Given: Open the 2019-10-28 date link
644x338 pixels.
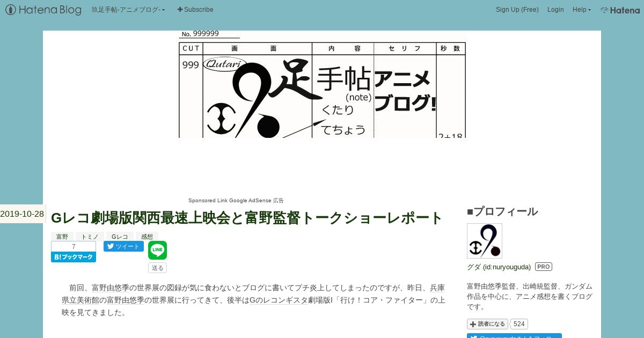Looking at the screenshot, I should 22,214.
